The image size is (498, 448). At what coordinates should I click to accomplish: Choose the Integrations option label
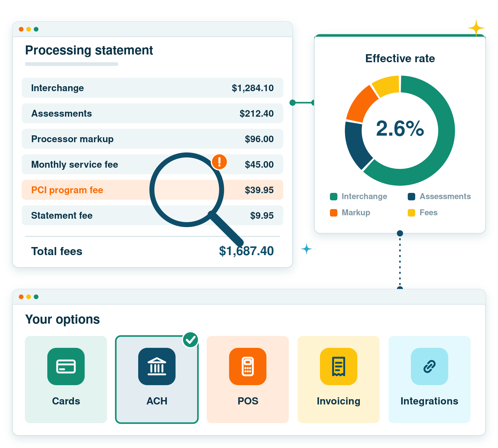430,401
